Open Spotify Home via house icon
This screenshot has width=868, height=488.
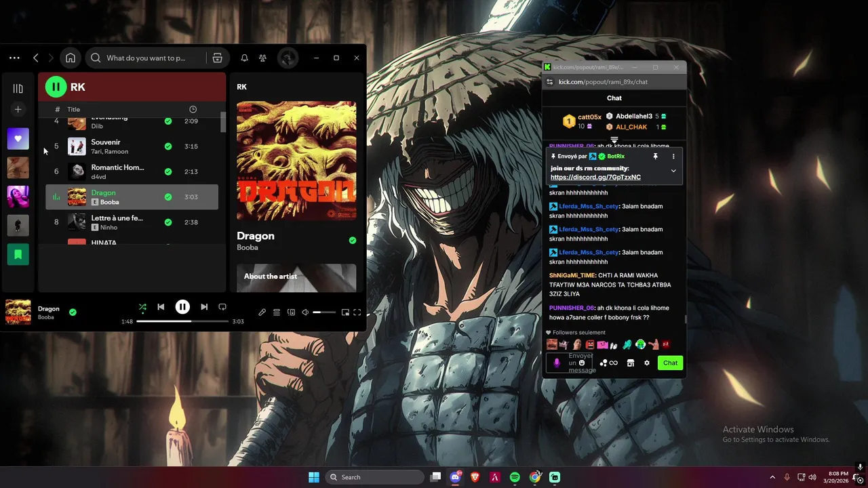(71, 58)
